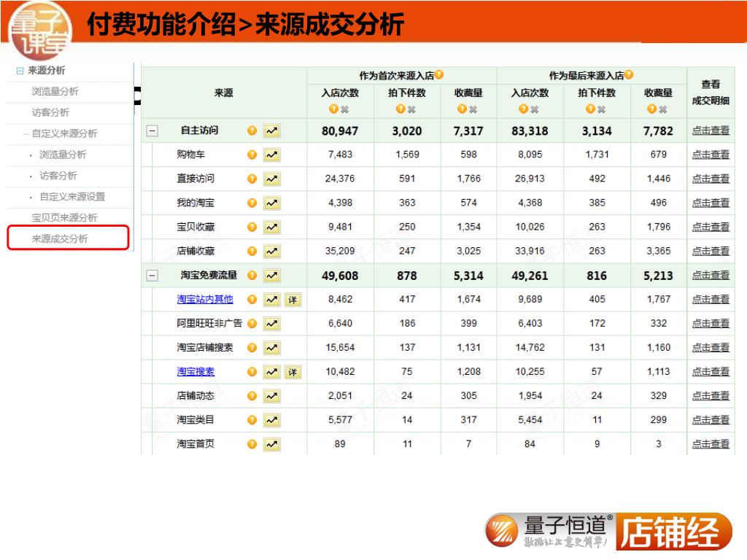Click help icon next to 淘宝首页
The height and width of the screenshot is (560, 747).
tap(252, 444)
